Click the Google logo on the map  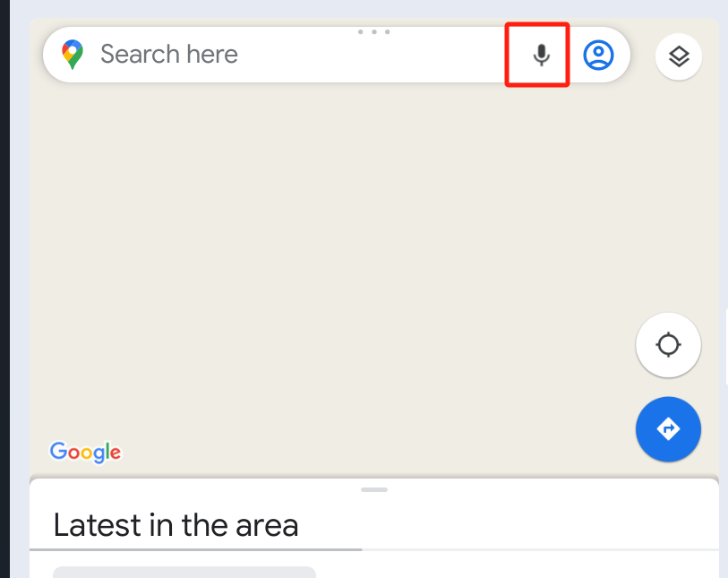85,452
